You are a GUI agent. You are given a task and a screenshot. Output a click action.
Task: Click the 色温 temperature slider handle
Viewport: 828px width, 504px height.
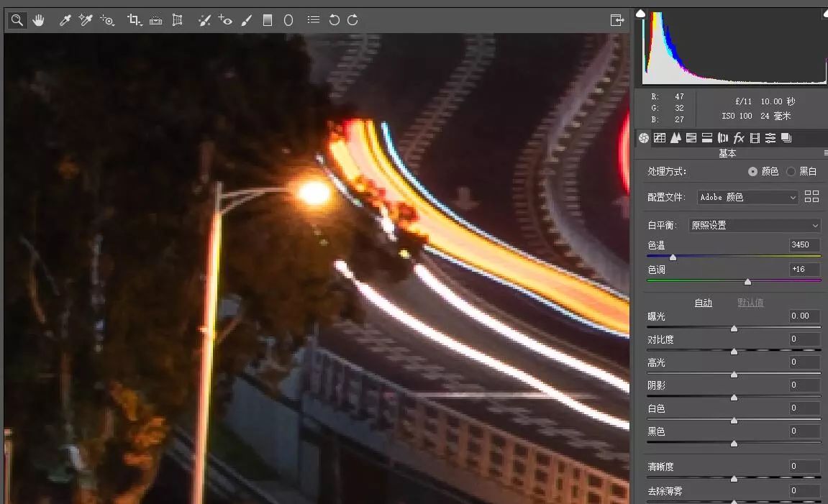click(673, 257)
